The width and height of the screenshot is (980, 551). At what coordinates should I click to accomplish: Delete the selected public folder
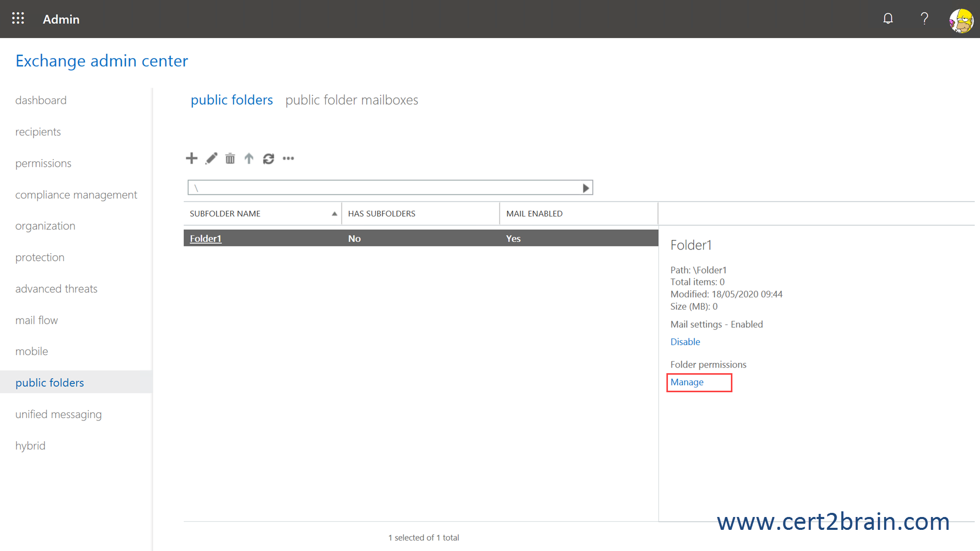coord(230,158)
